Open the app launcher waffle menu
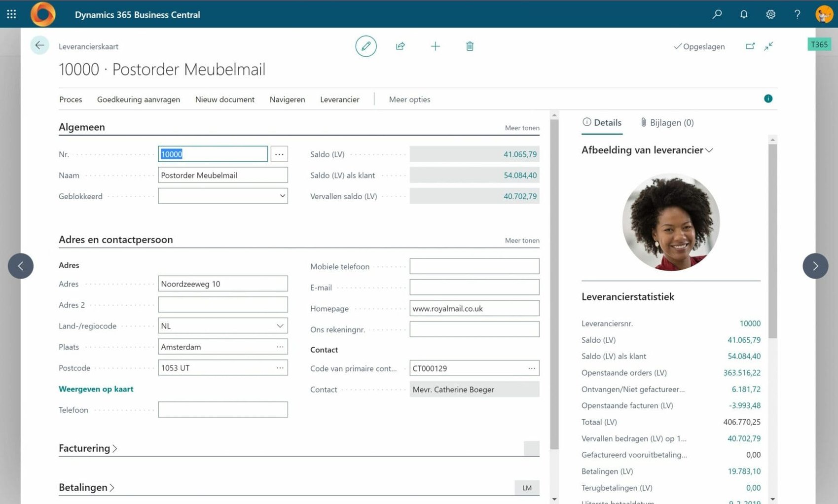Viewport: 838px width, 504px height. [11, 14]
